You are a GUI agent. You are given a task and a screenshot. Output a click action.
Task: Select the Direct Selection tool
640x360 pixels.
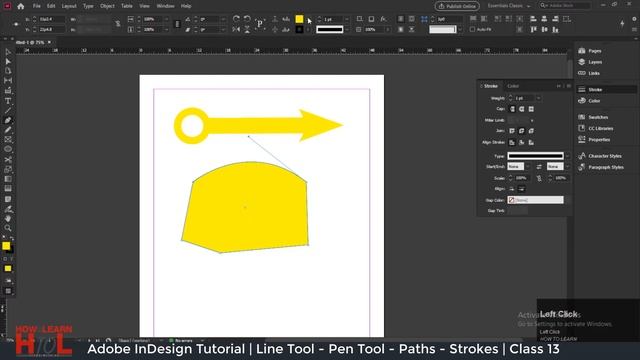[x=8, y=62]
